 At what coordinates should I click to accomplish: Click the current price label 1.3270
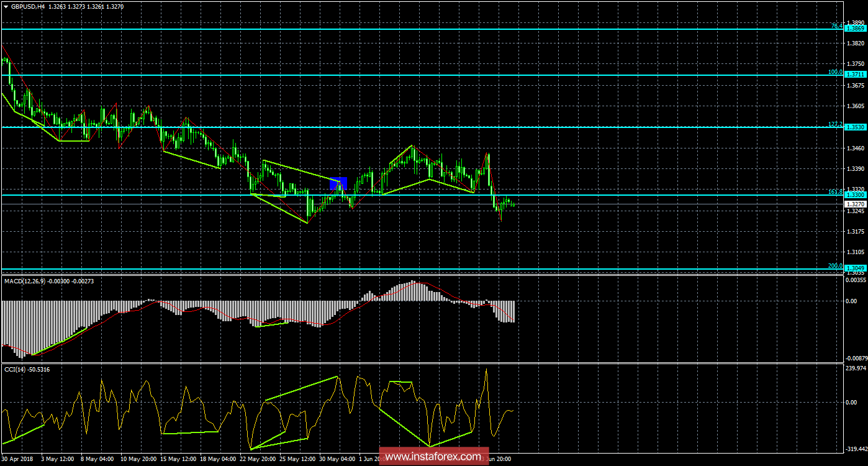[x=856, y=203]
